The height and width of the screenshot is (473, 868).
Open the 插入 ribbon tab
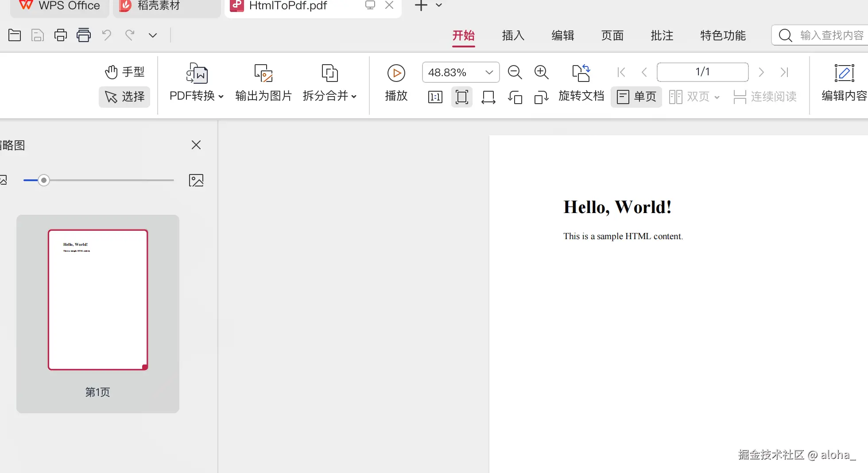[513, 35]
